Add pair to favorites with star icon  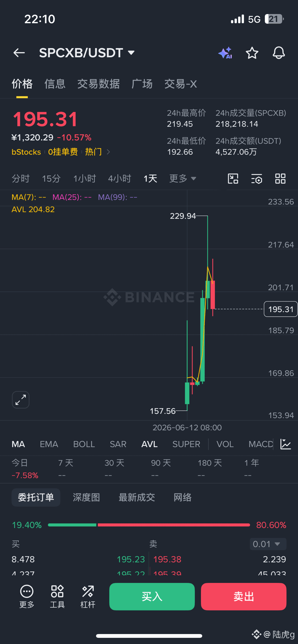pyautogui.click(x=252, y=53)
